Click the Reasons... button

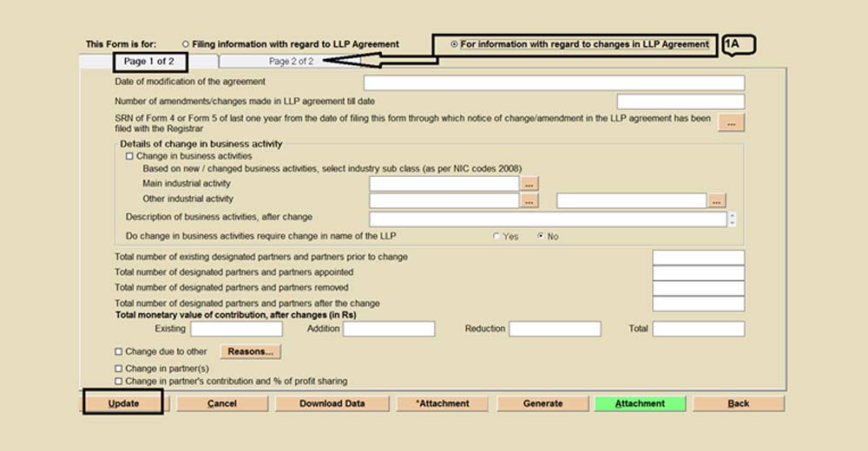point(251,352)
